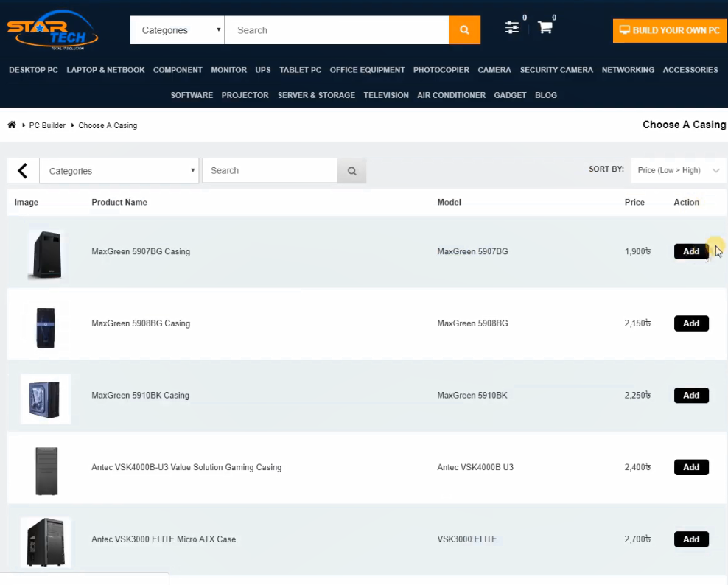Go to the Blog menu item
Image resolution: width=728 pixels, height=585 pixels.
click(546, 95)
